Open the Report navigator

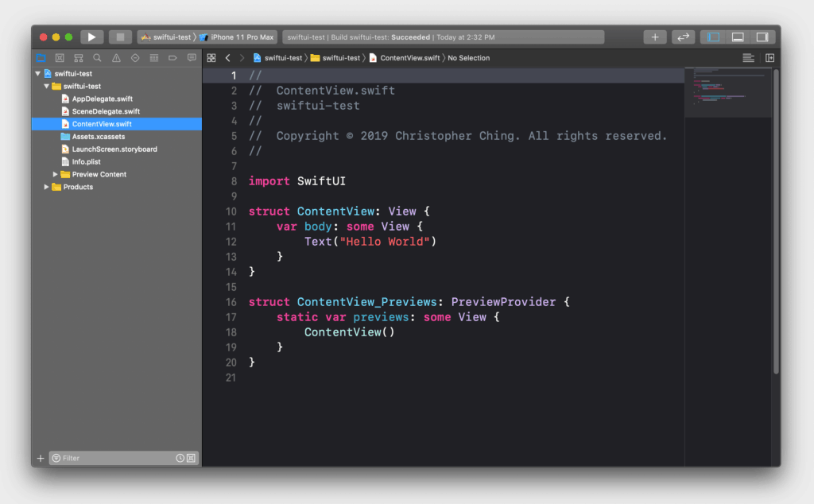(192, 57)
